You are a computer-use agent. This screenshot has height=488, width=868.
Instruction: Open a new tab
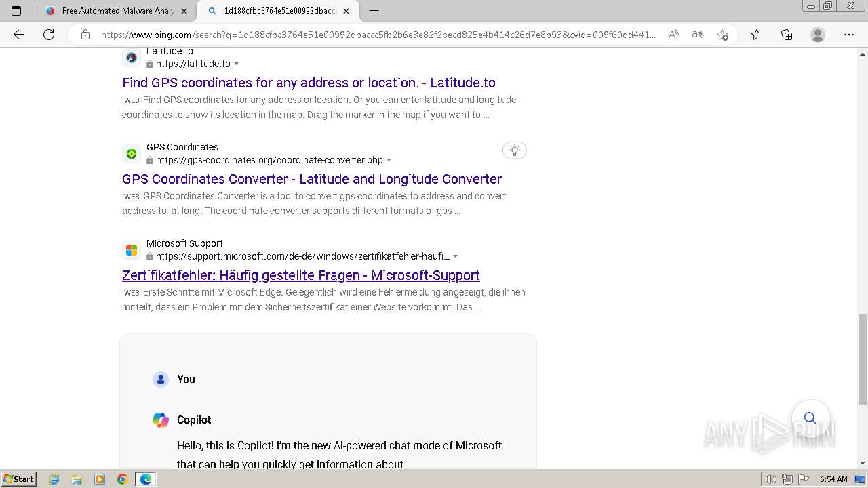point(374,11)
